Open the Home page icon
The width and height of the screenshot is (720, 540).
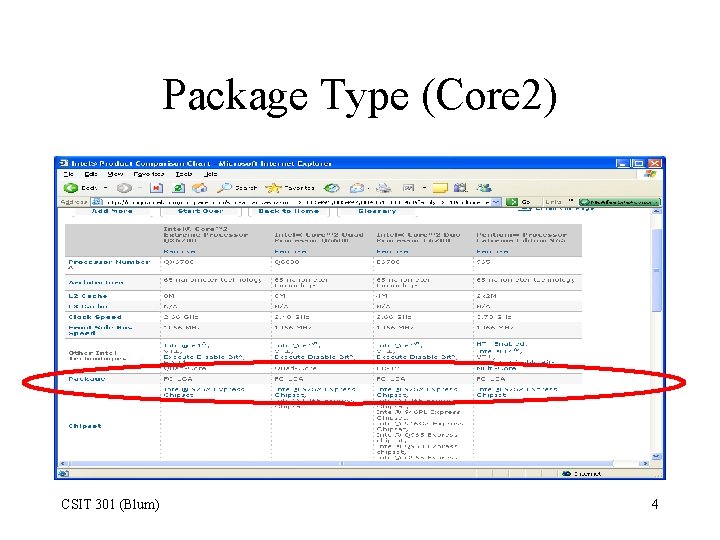pos(200,188)
